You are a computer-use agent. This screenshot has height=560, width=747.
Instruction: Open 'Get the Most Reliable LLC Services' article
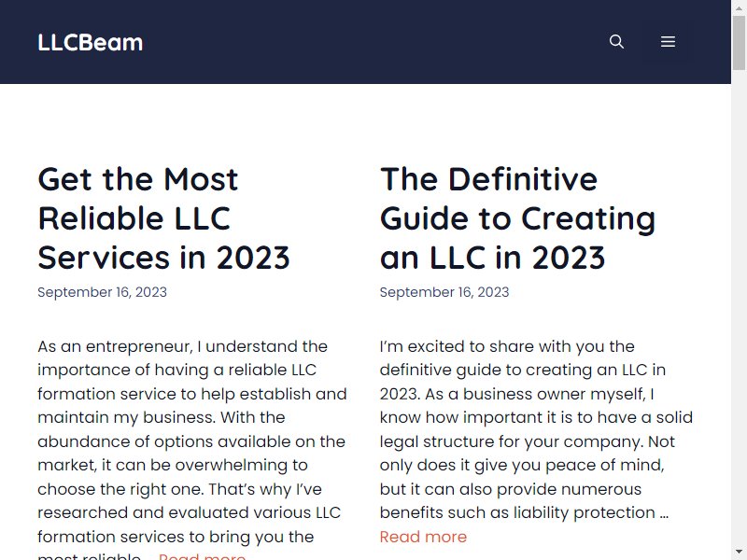coord(163,218)
